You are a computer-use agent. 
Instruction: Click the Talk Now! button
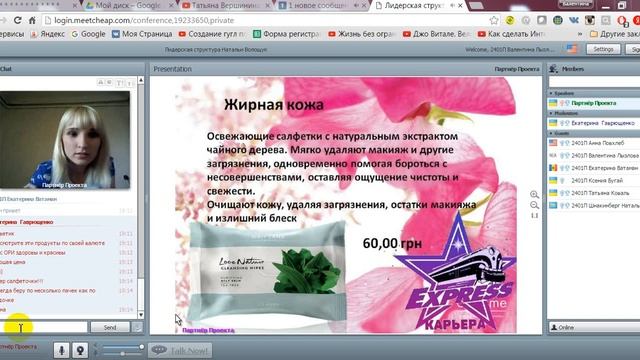[x=180, y=351]
